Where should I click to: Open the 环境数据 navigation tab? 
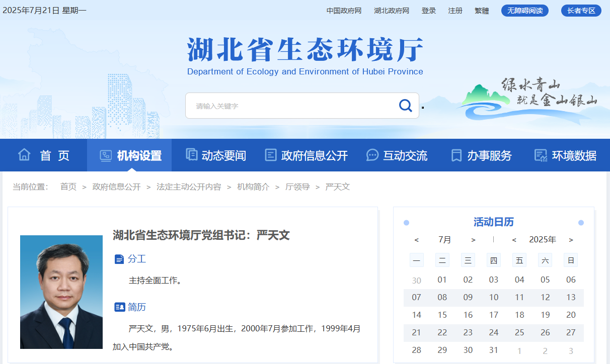coord(566,155)
